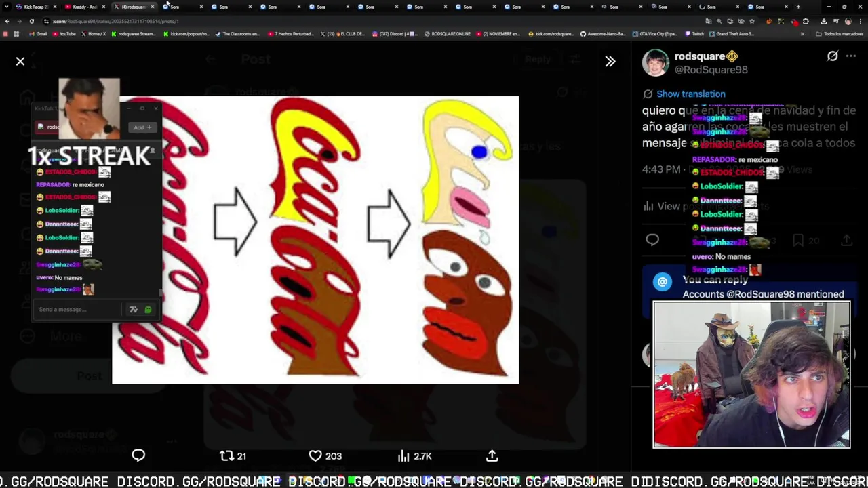
Task: Close the photo viewer with the X icon
Action: point(20,62)
